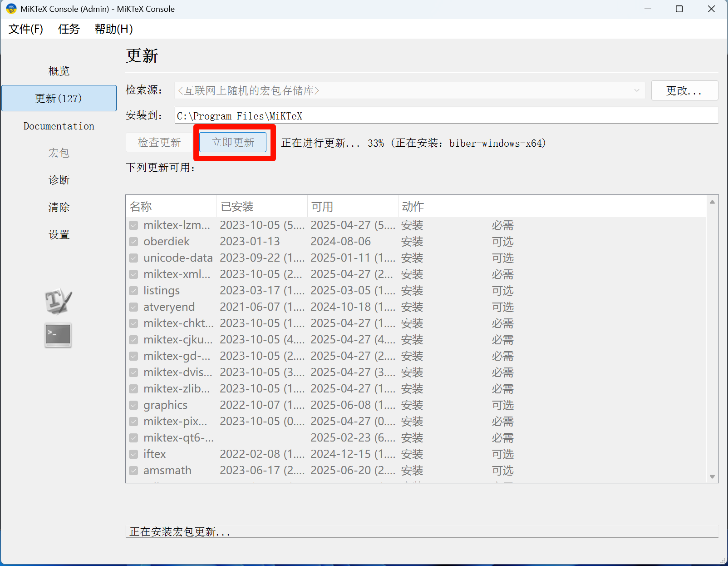Screen dimensions: 728x566
Task: Toggle checkbox for oberdiek package
Action: tap(133, 242)
